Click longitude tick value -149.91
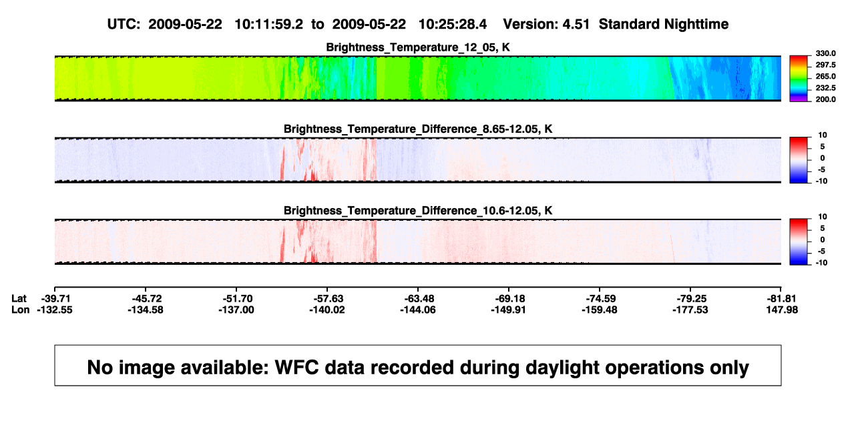This screenshot has height=445, width=868. pos(509,310)
